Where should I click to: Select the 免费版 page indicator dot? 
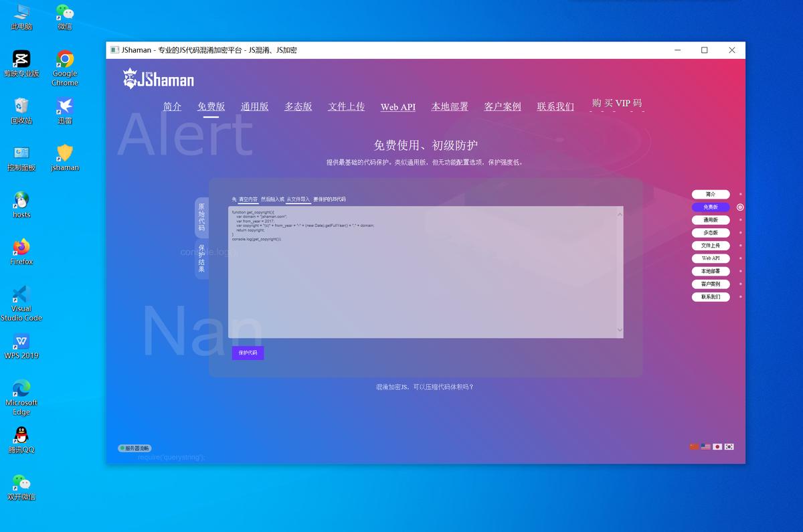(x=740, y=207)
